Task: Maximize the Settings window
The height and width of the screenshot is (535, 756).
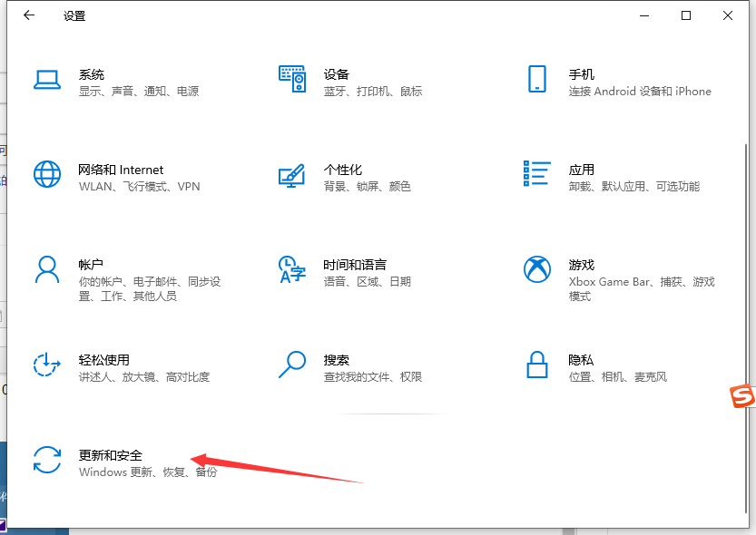Action: coord(686,15)
